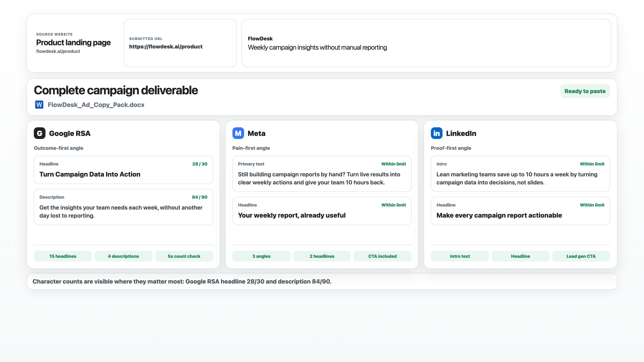Image resolution: width=644 pixels, height=362 pixels.
Task: Click the 28 / 30 character count
Action: click(199, 164)
